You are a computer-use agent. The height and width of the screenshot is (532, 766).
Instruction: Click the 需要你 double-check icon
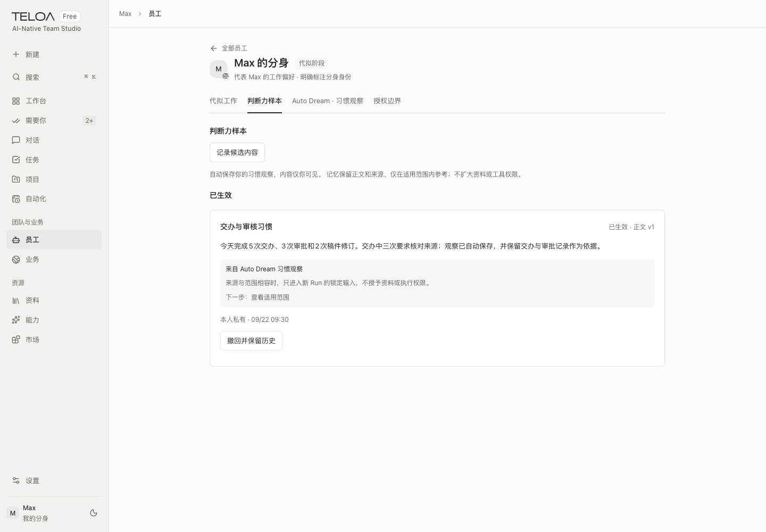pos(16,121)
